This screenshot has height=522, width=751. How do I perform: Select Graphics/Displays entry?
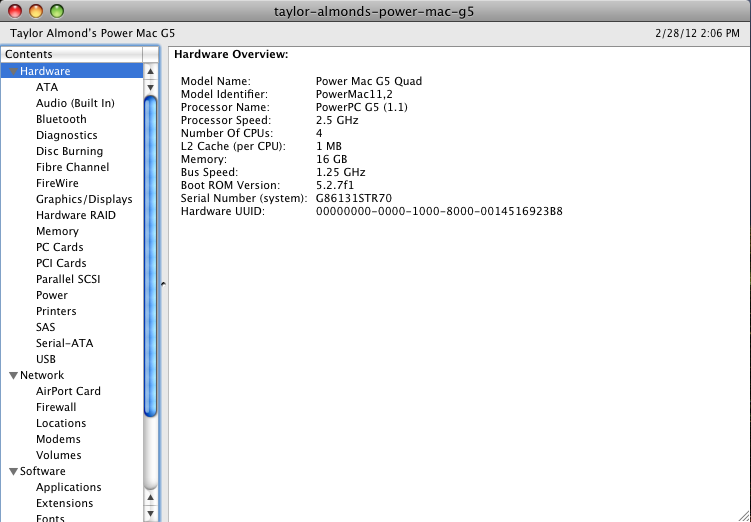[x=84, y=199]
